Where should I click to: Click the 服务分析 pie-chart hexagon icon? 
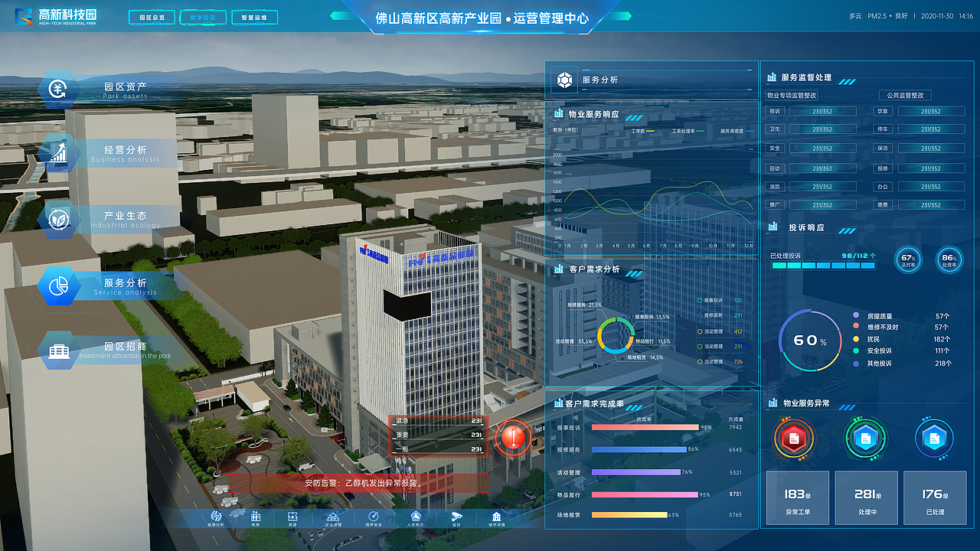59,285
